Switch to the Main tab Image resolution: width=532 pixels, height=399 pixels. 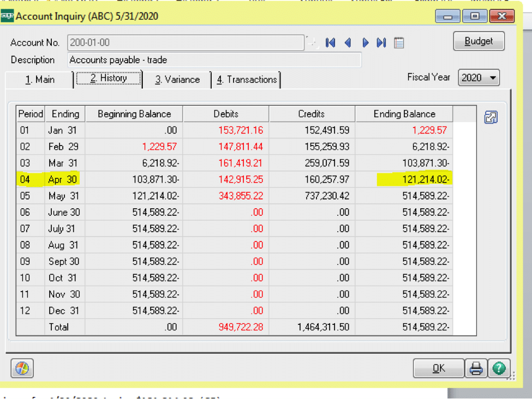pos(40,80)
